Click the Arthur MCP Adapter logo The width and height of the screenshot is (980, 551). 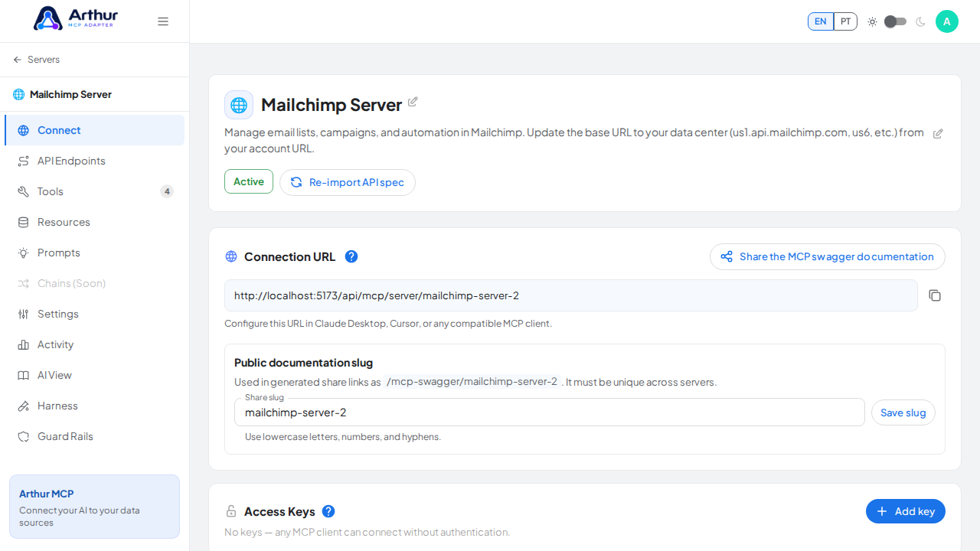[x=75, y=18]
